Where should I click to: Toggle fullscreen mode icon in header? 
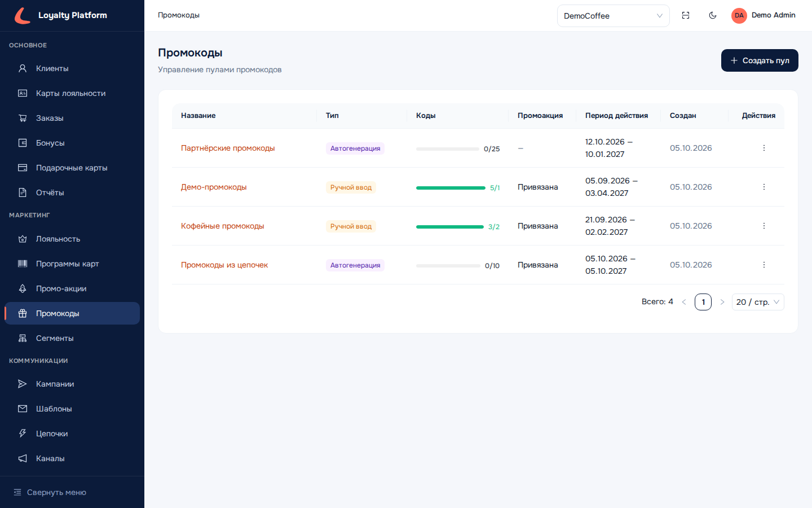686,15
